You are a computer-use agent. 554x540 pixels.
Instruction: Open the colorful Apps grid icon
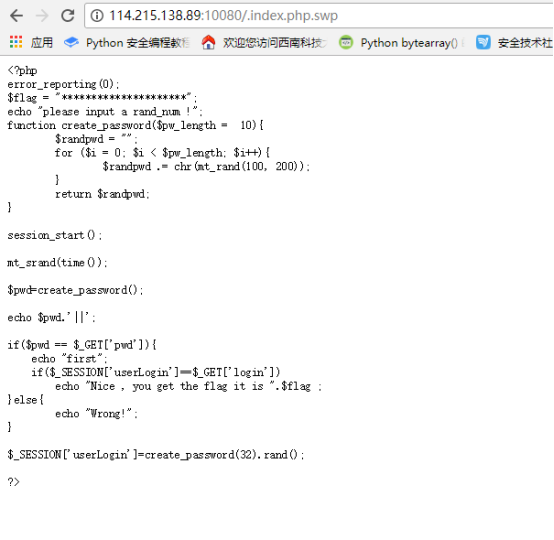(x=16, y=42)
